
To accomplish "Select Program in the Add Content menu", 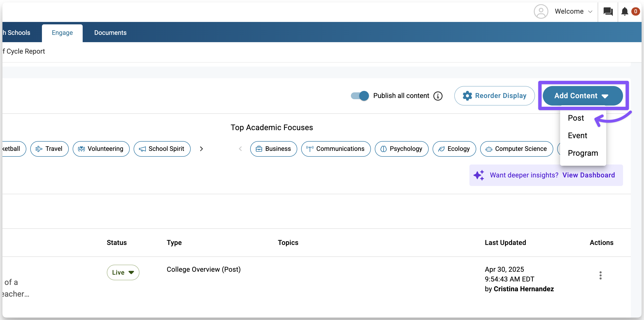I will pos(583,153).
